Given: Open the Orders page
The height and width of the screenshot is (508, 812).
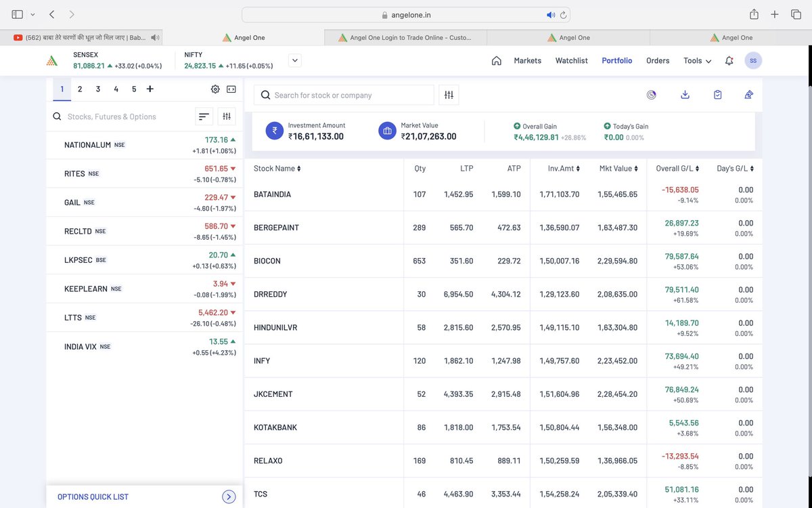Looking at the screenshot, I should 658,60.
